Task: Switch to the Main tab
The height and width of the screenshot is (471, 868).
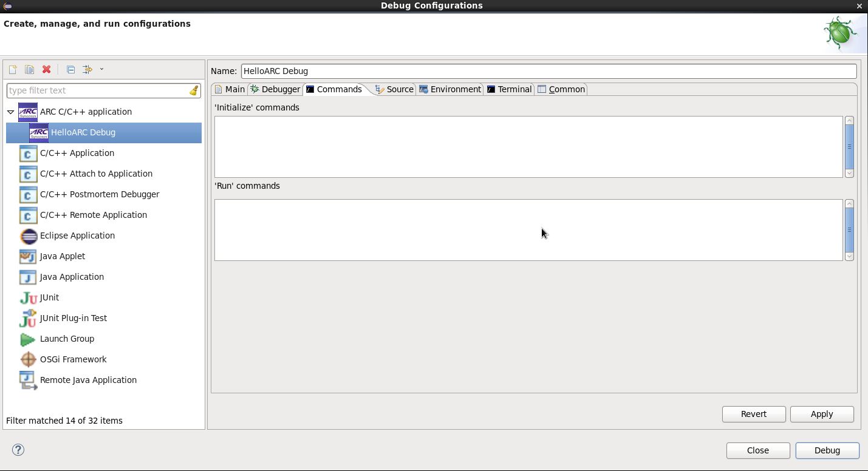Action: pyautogui.click(x=230, y=89)
